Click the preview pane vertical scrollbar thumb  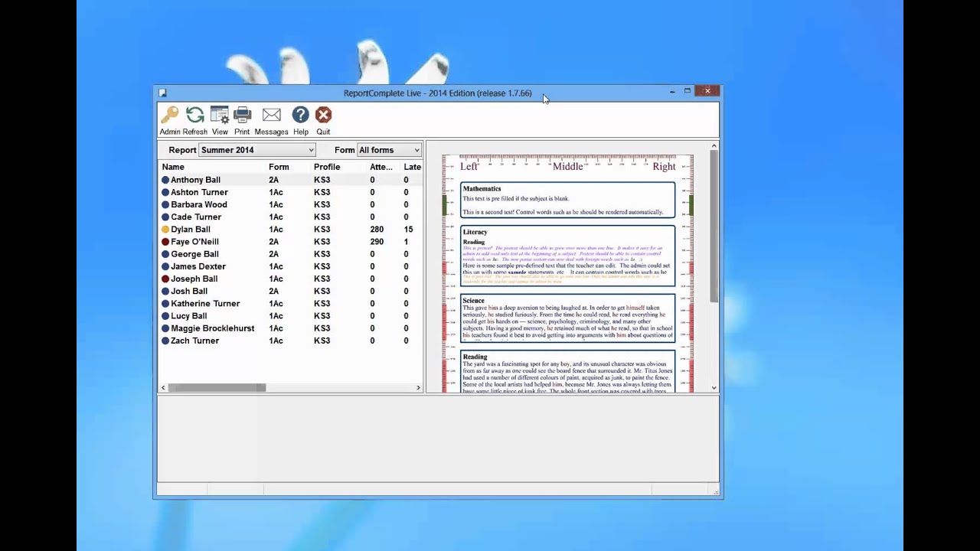(714, 225)
